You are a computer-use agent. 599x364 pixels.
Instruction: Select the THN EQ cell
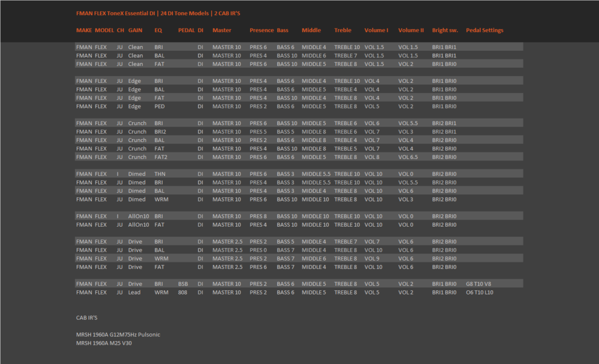160,174
